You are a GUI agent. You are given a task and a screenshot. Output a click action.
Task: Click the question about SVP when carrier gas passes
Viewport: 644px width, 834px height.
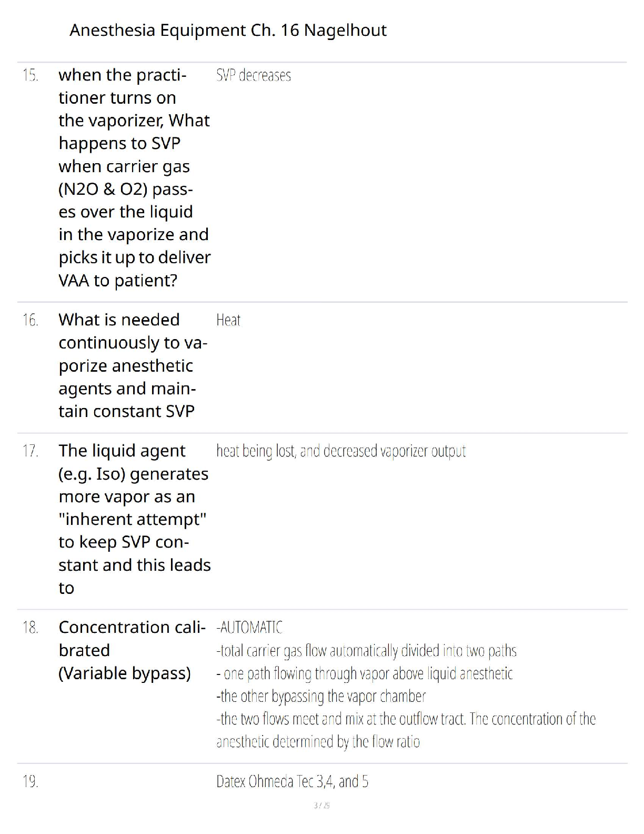134,177
